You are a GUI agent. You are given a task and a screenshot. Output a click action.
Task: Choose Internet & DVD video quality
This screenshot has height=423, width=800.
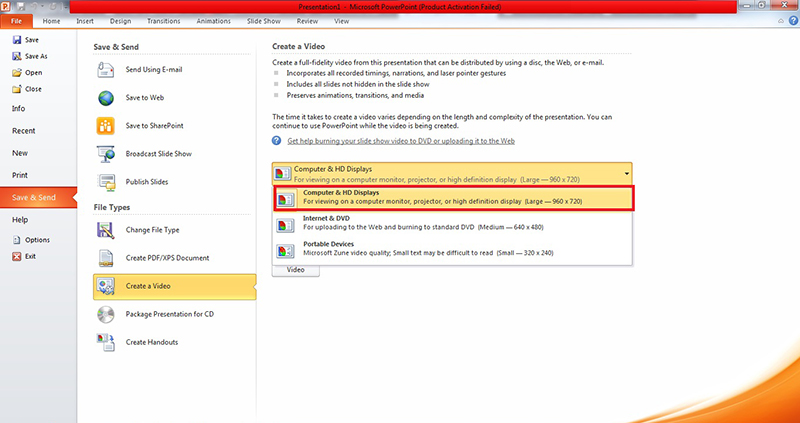coord(453,224)
